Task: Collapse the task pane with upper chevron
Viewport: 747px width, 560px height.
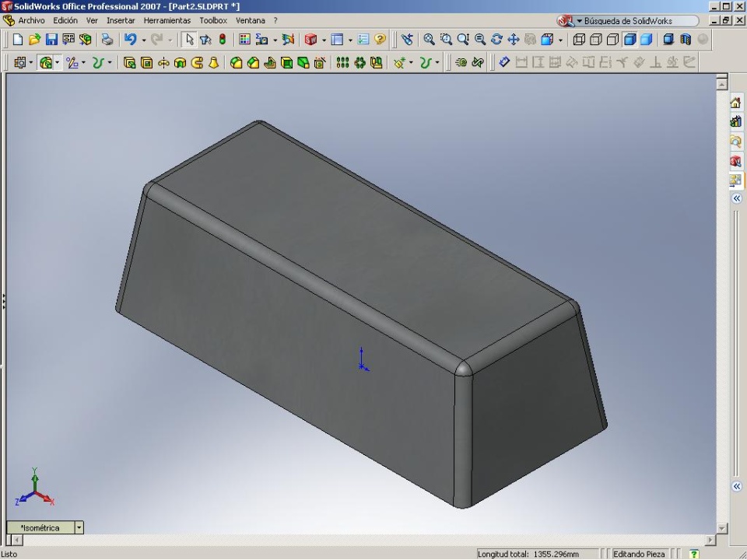Action: (737, 198)
